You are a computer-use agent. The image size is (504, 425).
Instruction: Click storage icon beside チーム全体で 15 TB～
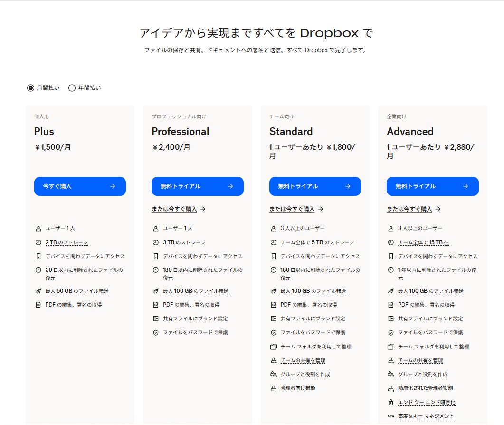391,242
